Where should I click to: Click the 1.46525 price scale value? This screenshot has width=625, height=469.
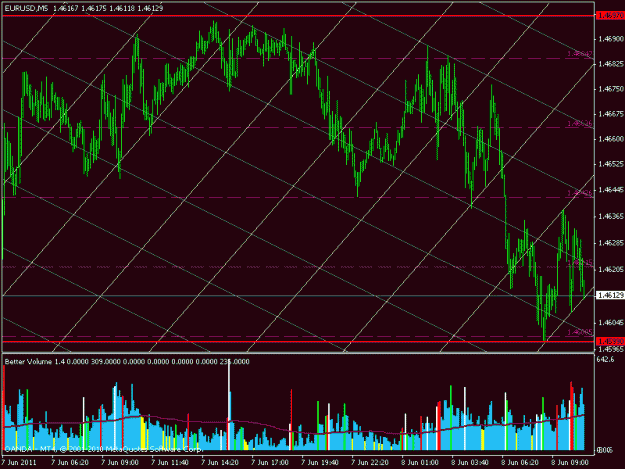tap(611, 164)
